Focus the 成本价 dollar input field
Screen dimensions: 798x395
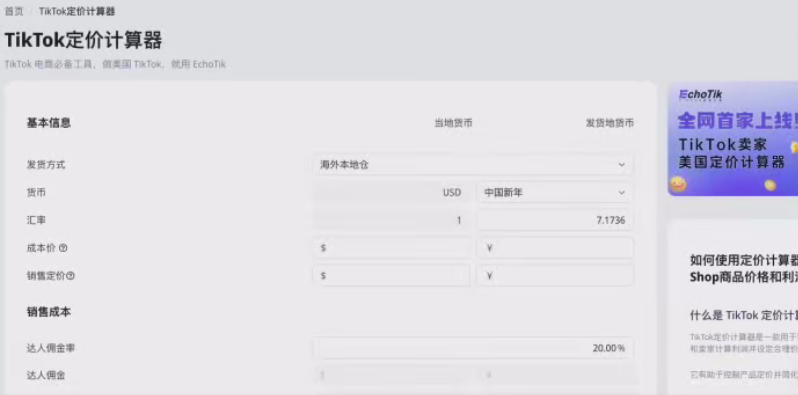391,248
